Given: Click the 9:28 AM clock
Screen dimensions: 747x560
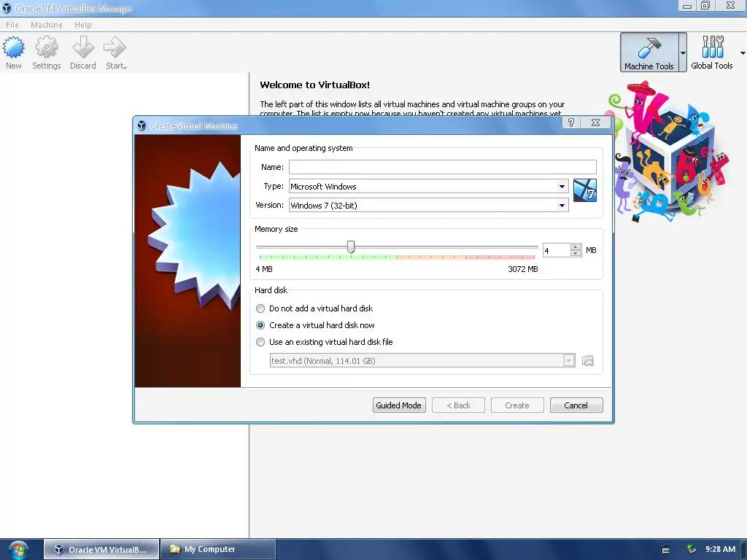Looking at the screenshot, I should [x=720, y=549].
